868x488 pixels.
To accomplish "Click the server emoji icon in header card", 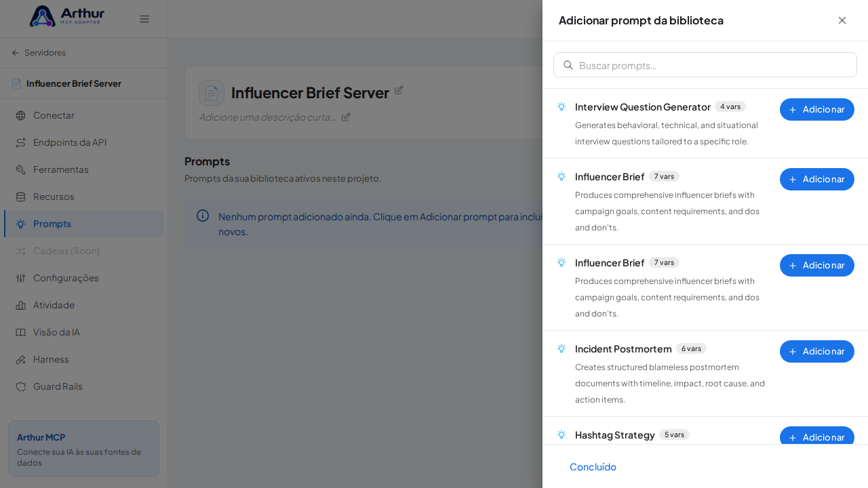I will pyautogui.click(x=212, y=93).
